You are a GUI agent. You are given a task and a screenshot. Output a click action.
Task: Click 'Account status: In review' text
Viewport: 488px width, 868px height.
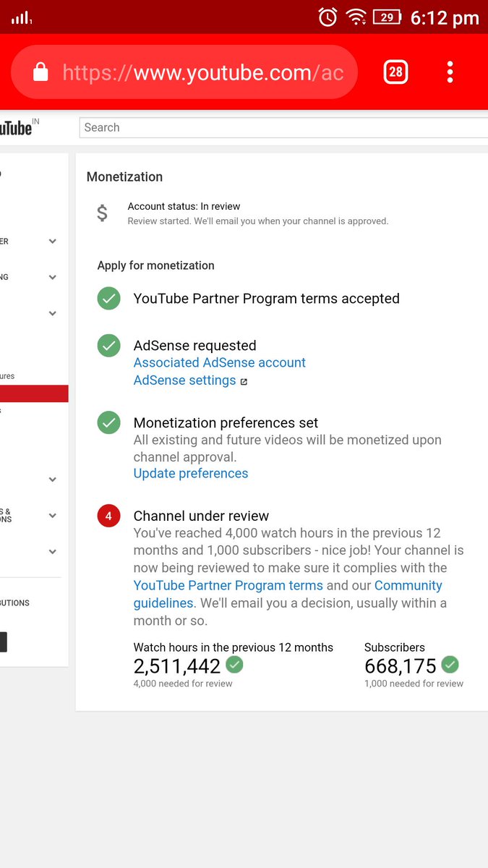[x=184, y=206]
